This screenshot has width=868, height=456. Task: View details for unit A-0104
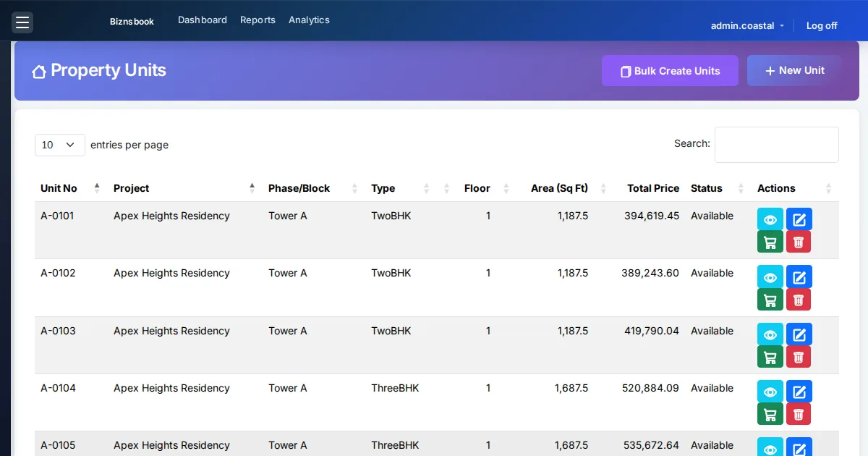tap(770, 392)
